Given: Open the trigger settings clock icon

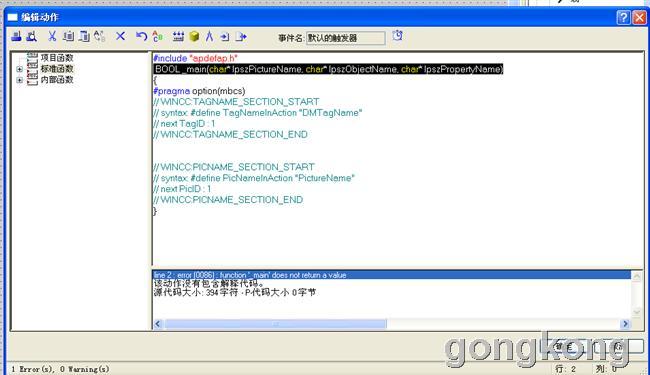Looking at the screenshot, I should click(398, 36).
